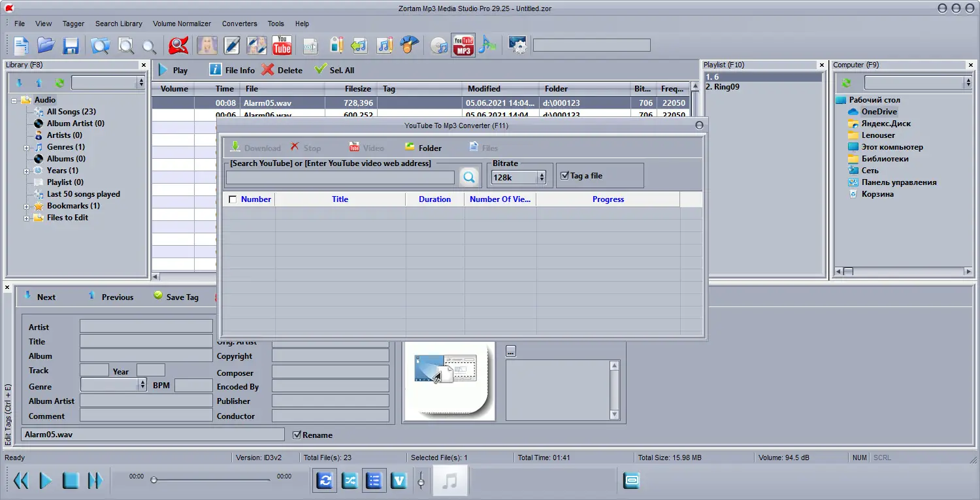Click the blue up arrow in Library panel
Image resolution: width=980 pixels, height=500 pixels.
pos(39,83)
